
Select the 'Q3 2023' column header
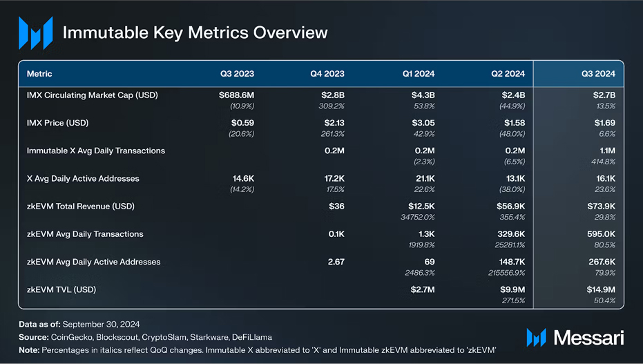[x=237, y=74]
